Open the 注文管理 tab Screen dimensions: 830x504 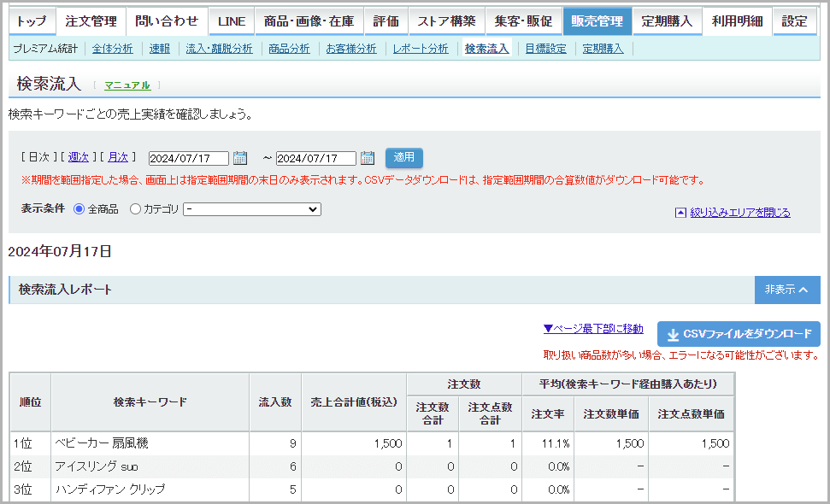[x=91, y=21]
